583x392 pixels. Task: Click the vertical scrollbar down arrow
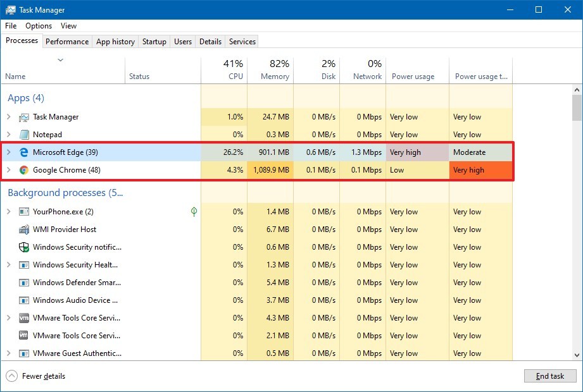(x=577, y=356)
